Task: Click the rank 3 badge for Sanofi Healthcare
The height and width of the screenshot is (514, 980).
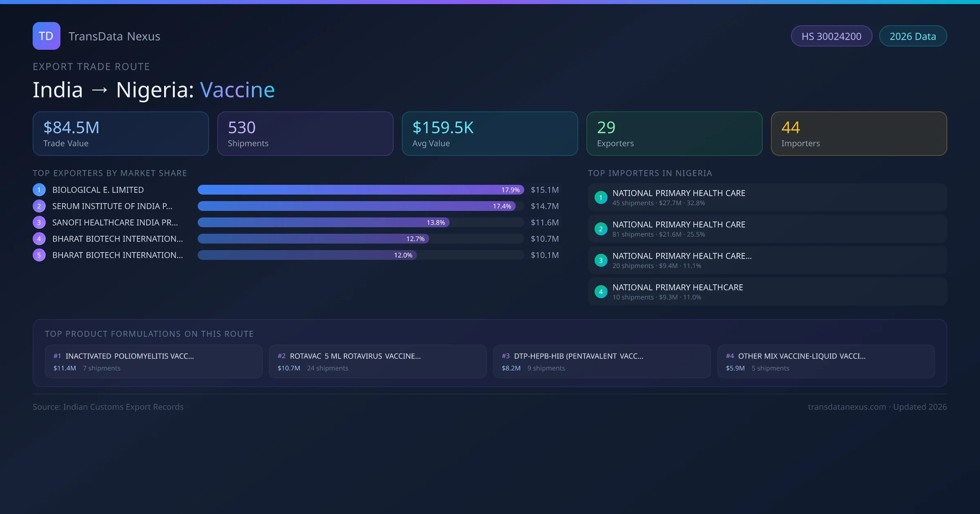Action: tap(39, 222)
